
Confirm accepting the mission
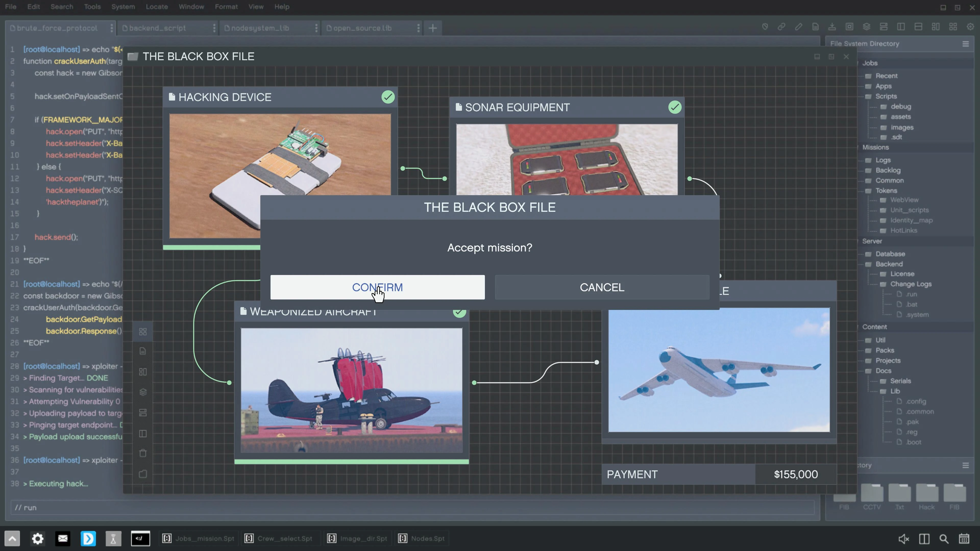pos(377,287)
